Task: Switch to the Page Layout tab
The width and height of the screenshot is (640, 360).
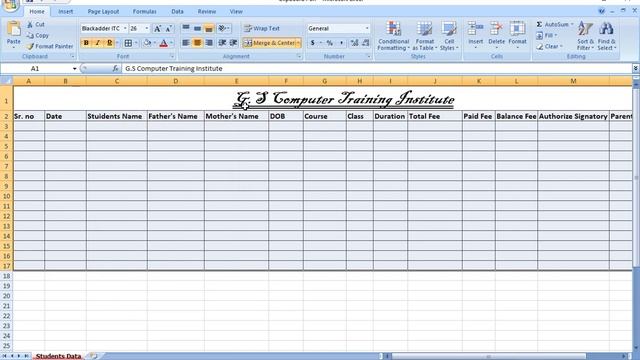Action: tap(103, 11)
